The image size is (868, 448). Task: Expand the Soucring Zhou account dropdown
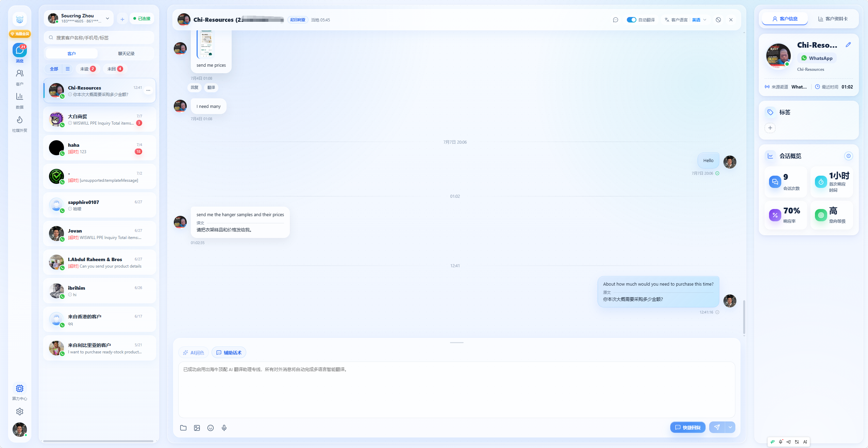click(x=107, y=18)
